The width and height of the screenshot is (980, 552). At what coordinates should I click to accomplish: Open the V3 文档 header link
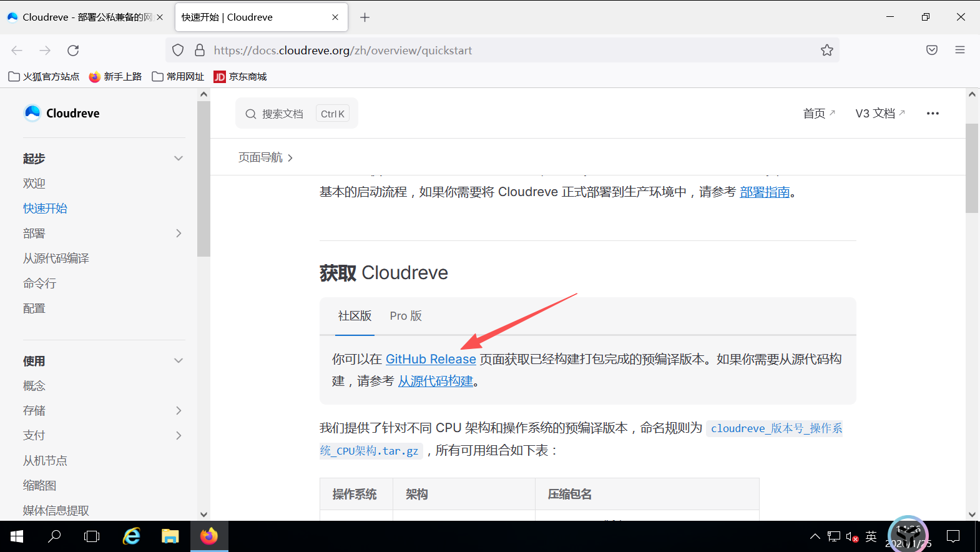pos(880,114)
